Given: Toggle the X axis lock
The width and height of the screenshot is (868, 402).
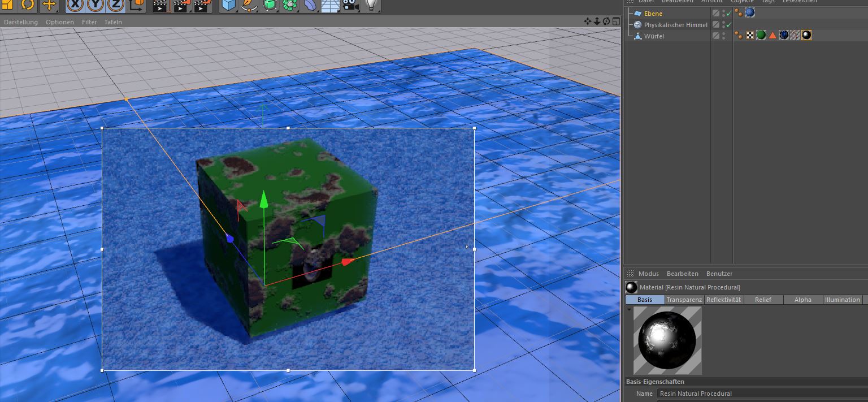Looking at the screenshot, I should tap(75, 5).
